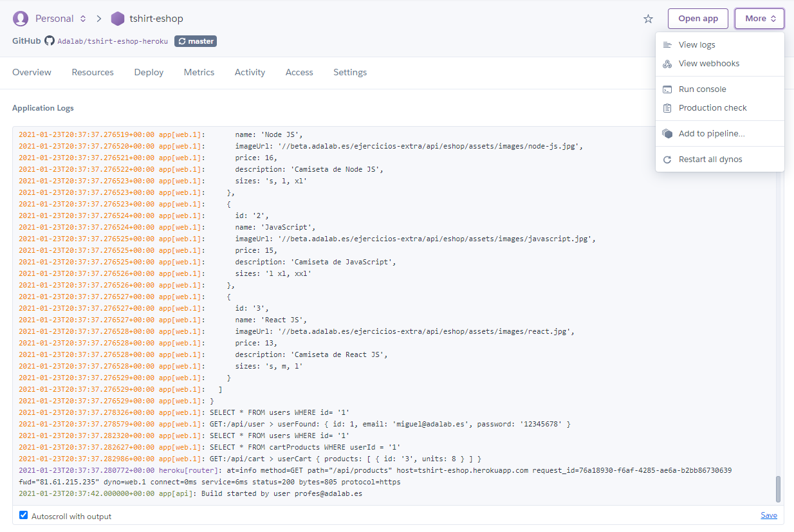
Task: Click the react.jpg imageUrl log line
Action: point(405,332)
